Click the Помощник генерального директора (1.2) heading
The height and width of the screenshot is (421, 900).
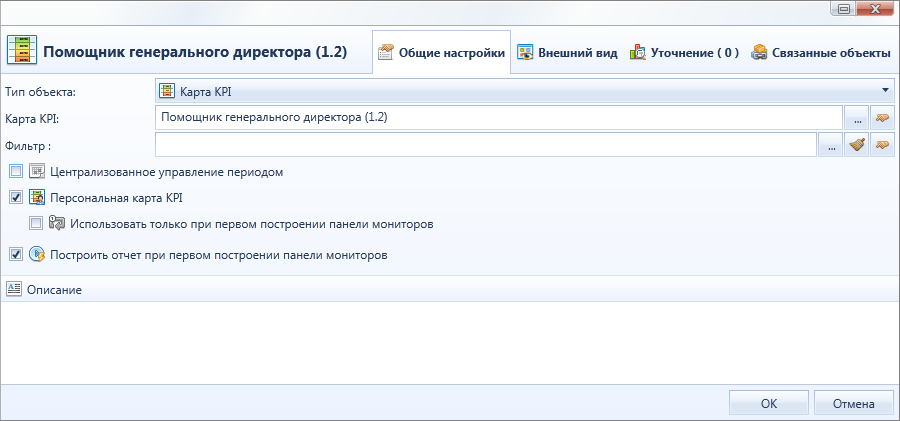click(195, 52)
